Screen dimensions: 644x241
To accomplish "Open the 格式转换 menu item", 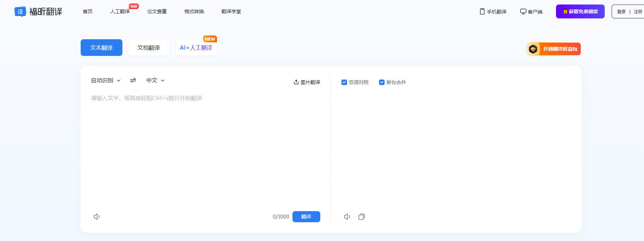I will pos(194,11).
